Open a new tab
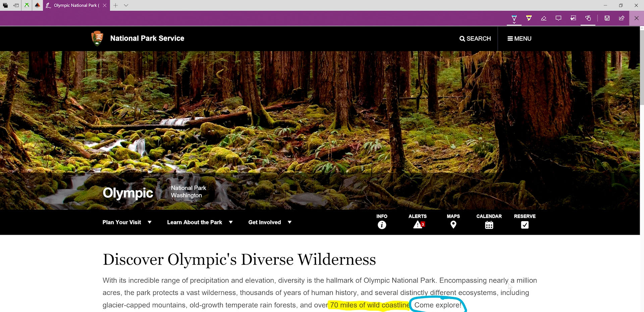Screen dimensions: 644x312 115,5
